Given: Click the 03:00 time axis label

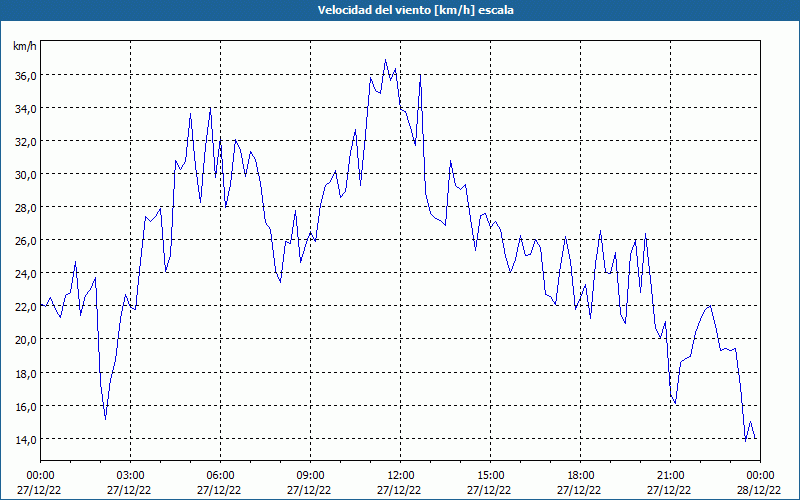Looking at the screenshot, I should click(x=131, y=476).
